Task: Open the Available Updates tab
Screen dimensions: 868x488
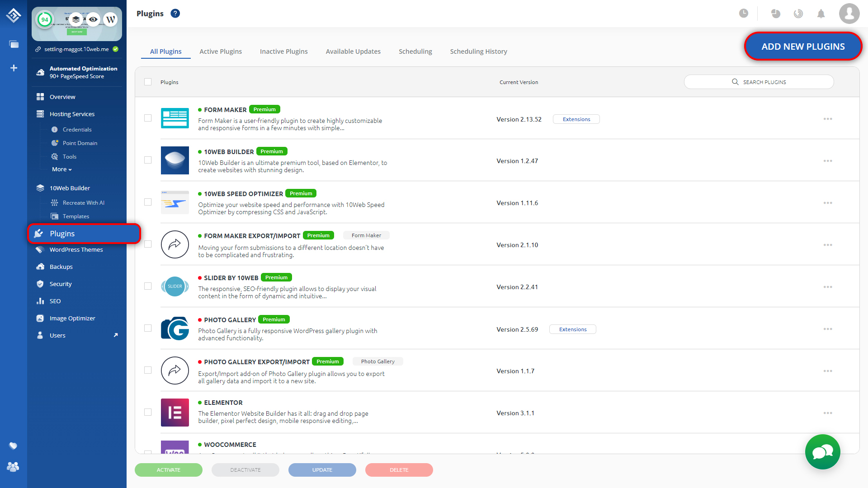Action: point(353,52)
